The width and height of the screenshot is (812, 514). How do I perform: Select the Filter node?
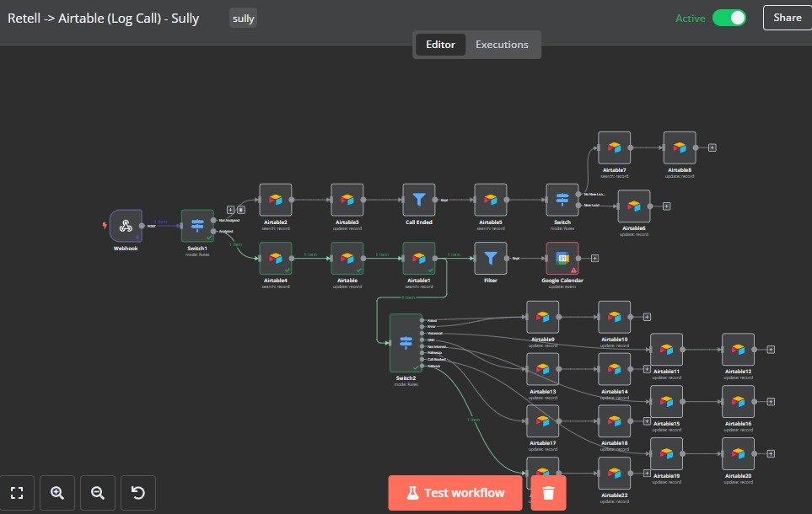[x=491, y=258]
